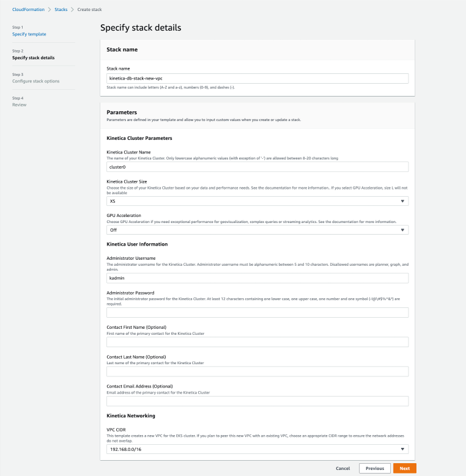The width and height of the screenshot is (466, 476).
Task: Click the Cancel button
Action: [342, 469]
